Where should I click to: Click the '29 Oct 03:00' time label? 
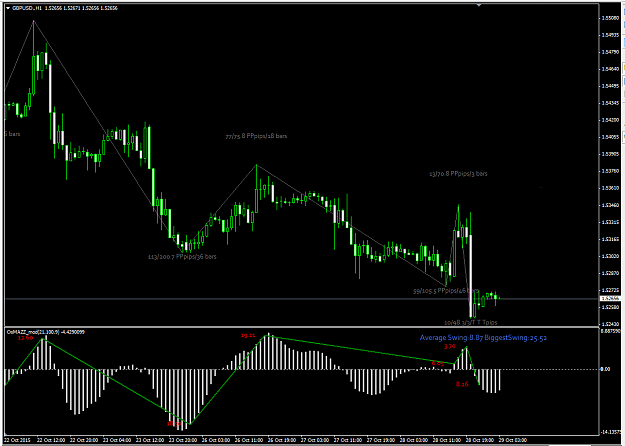tap(514, 440)
